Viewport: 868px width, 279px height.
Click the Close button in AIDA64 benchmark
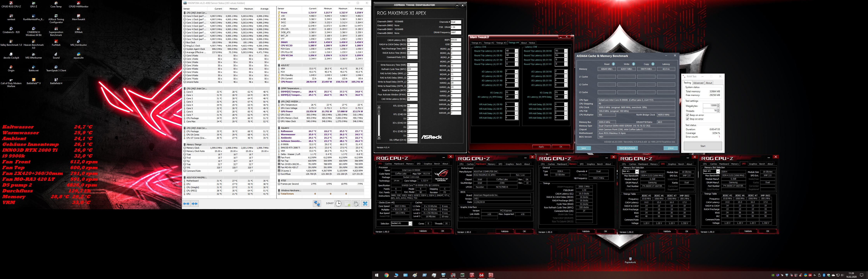(671, 148)
